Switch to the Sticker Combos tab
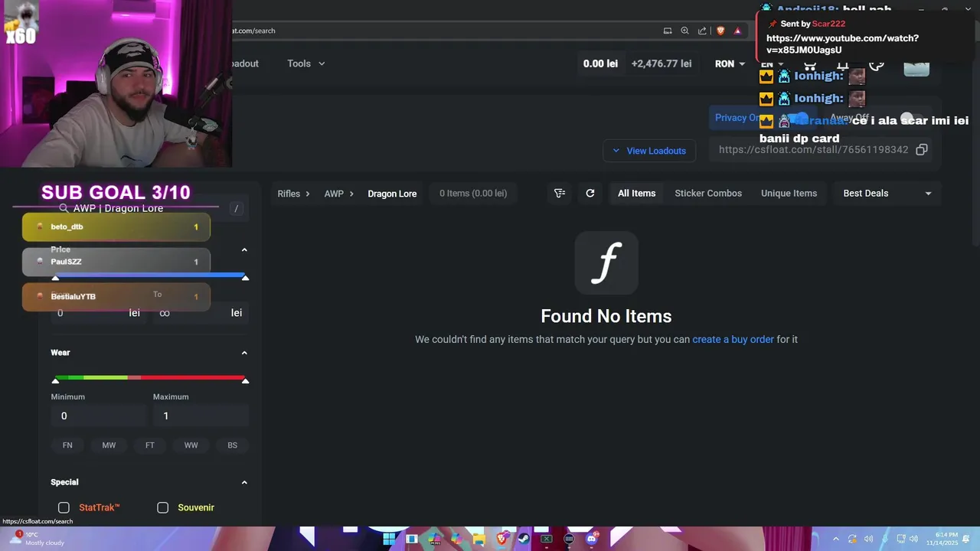 pos(708,194)
